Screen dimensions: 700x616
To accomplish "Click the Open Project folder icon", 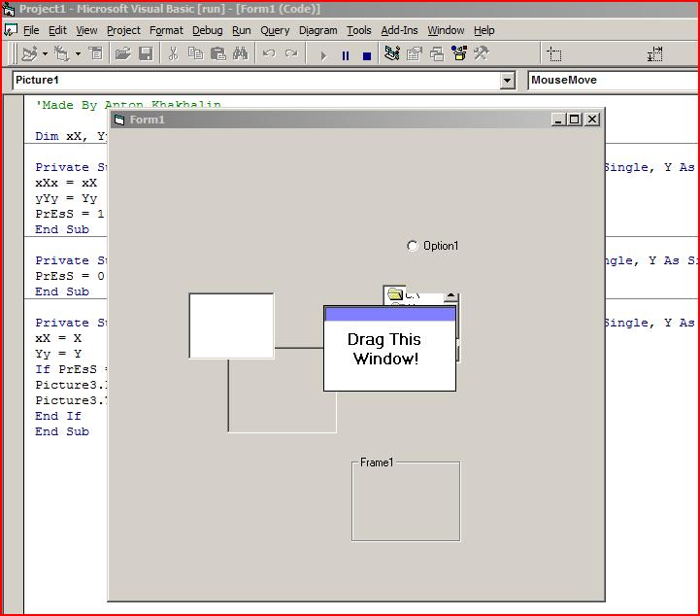I will point(122,54).
